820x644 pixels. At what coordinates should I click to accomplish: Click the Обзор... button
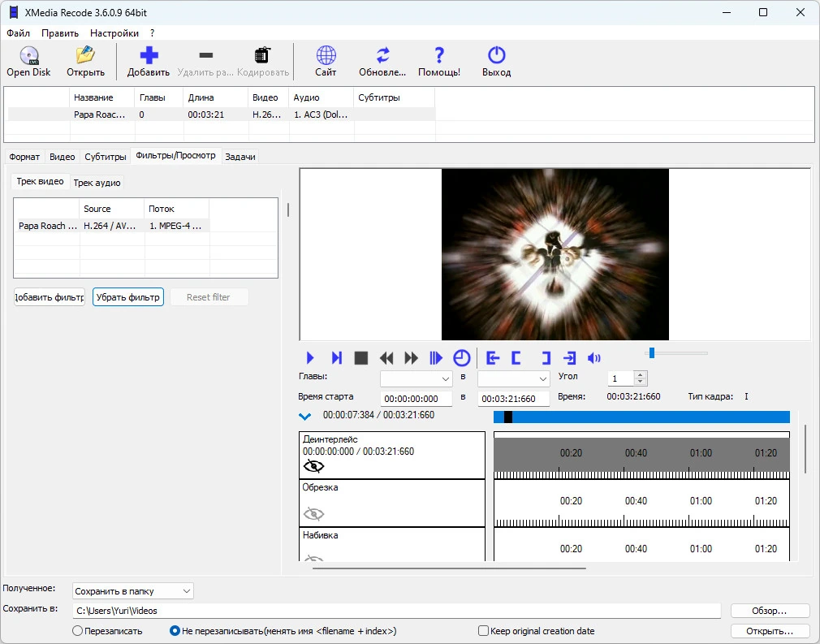770,611
